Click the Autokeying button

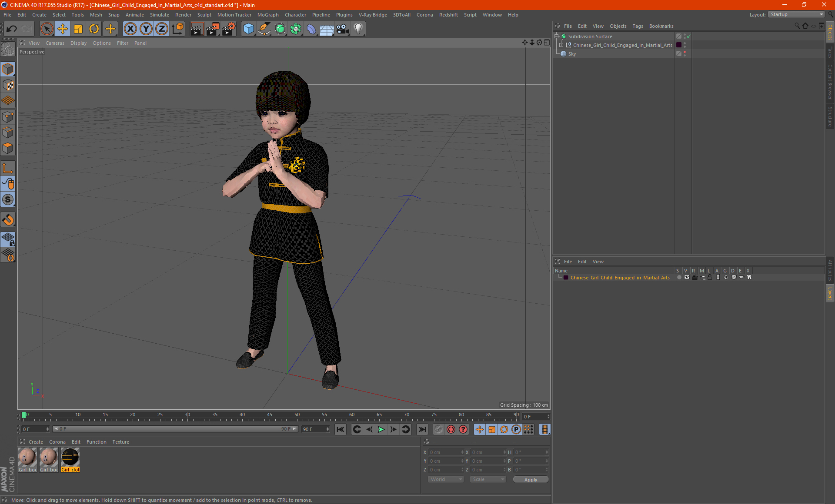(x=451, y=429)
